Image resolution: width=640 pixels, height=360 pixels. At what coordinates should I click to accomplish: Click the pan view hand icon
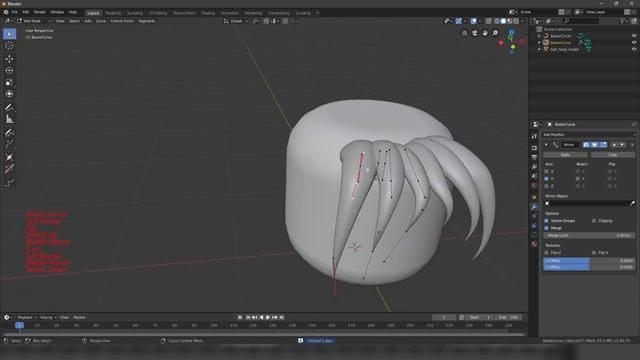(485, 33)
